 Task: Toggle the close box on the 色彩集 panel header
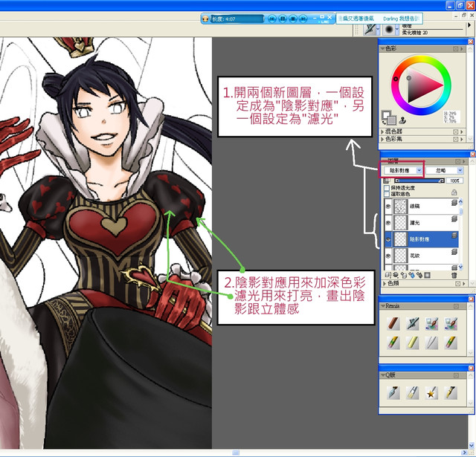coord(456,139)
